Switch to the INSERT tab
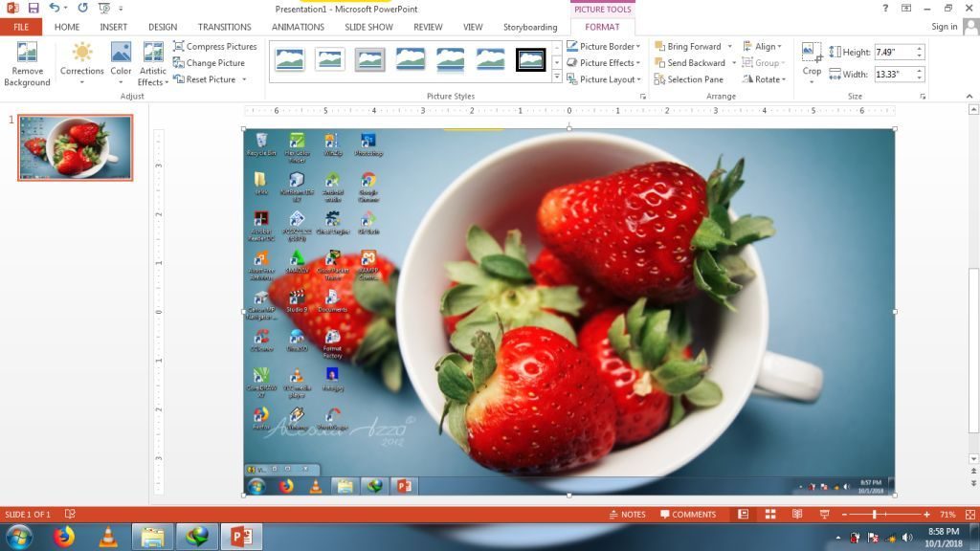 (x=113, y=27)
